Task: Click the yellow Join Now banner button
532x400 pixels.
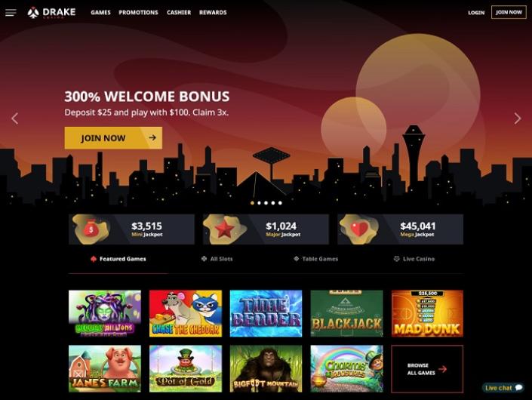Action: [x=113, y=138]
